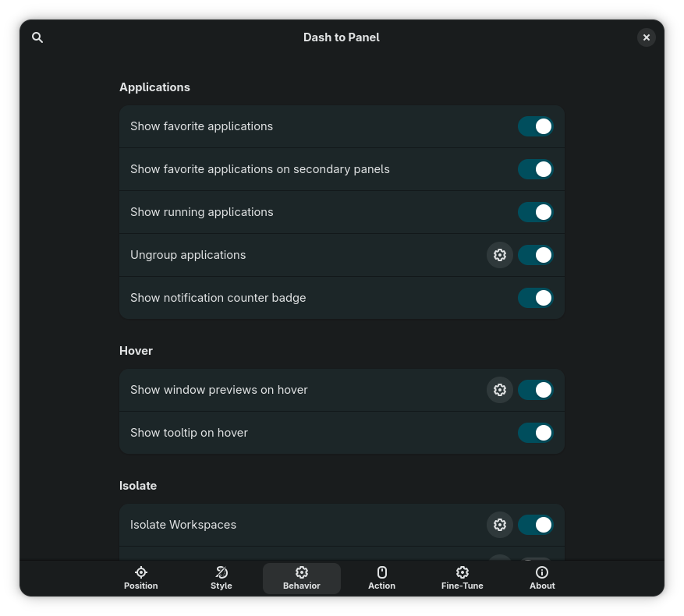This screenshot has width=684, height=616.
Task: Click the Show notification counter badge row
Action: click(312, 298)
